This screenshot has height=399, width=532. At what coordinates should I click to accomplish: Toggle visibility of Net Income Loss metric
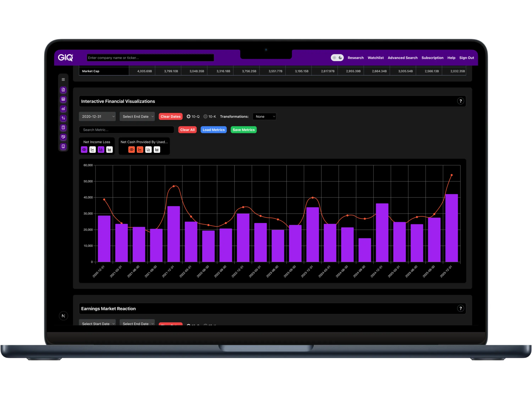84,149
